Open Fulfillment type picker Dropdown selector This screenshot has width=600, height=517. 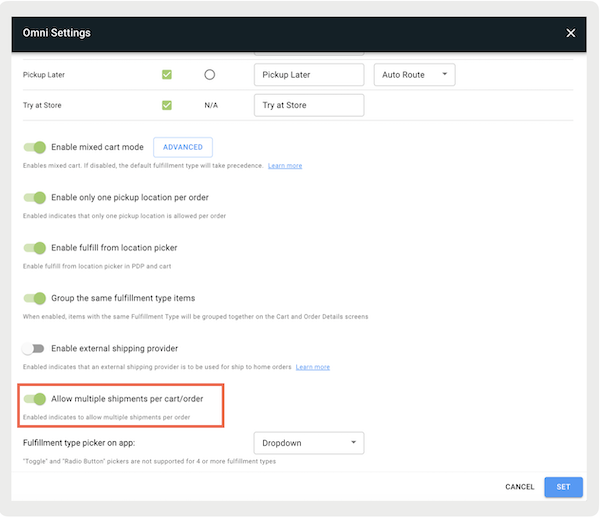pos(309,443)
